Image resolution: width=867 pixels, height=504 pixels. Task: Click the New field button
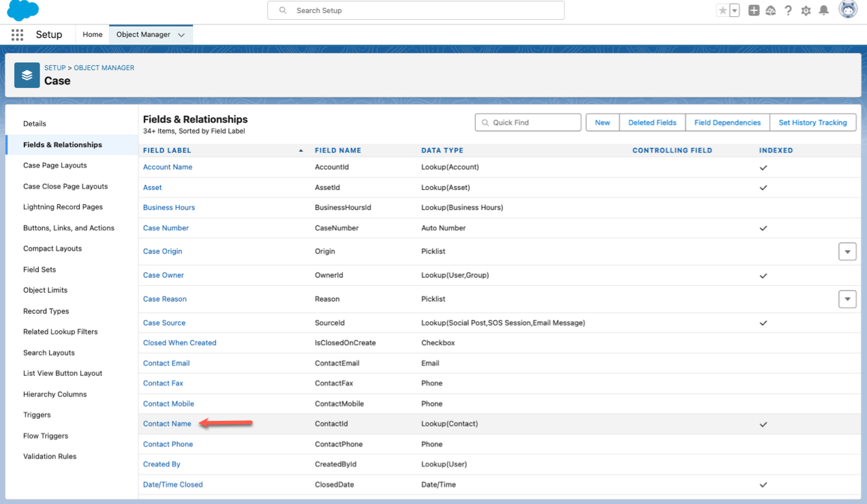tap(603, 123)
